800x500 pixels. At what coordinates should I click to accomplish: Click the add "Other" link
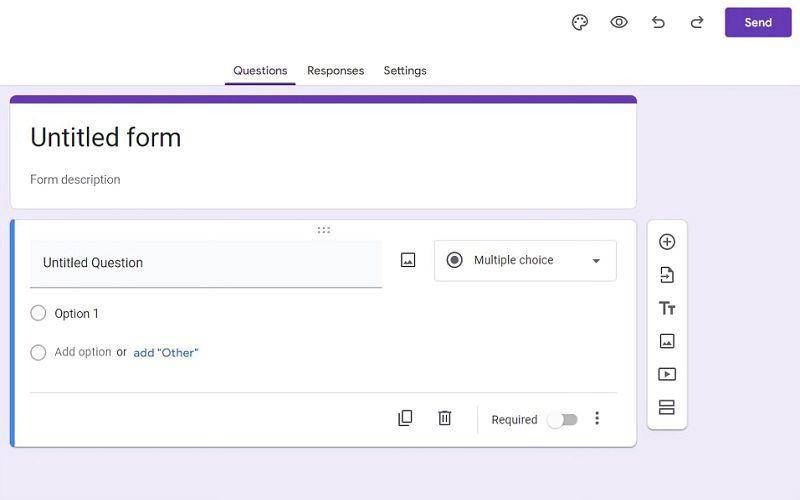tap(166, 353)
